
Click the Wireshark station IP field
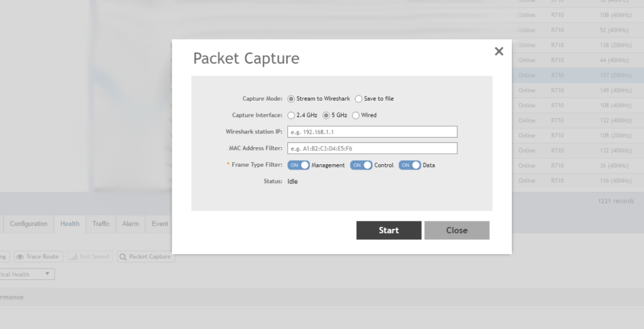point(372,132)
